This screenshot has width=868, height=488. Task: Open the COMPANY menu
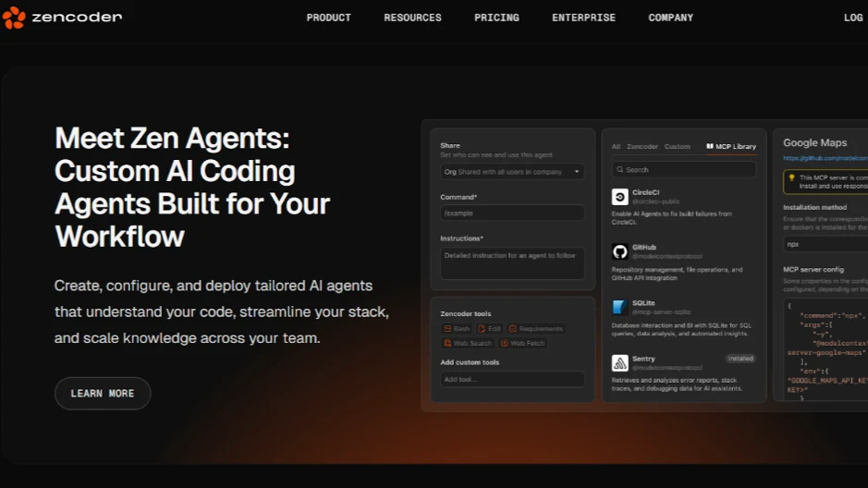click(x=670, y=18)
